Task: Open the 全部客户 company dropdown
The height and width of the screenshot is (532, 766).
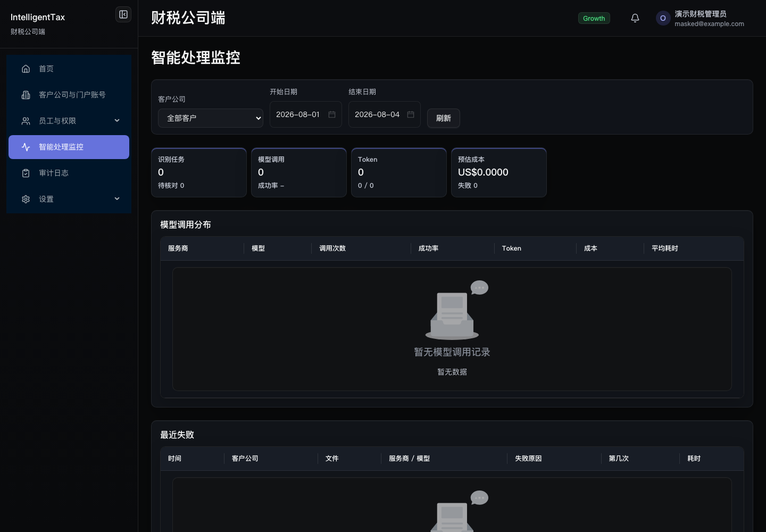Action: tap(211, 118)
